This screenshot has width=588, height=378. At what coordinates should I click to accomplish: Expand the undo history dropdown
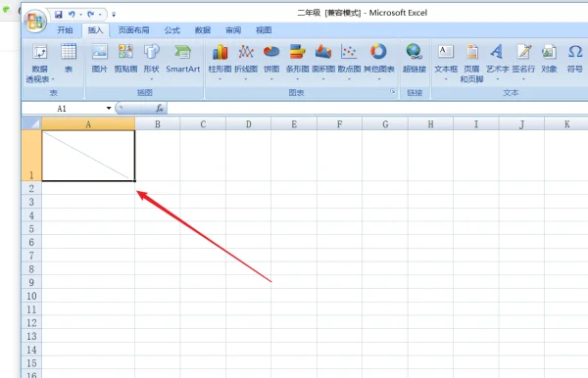80,15
